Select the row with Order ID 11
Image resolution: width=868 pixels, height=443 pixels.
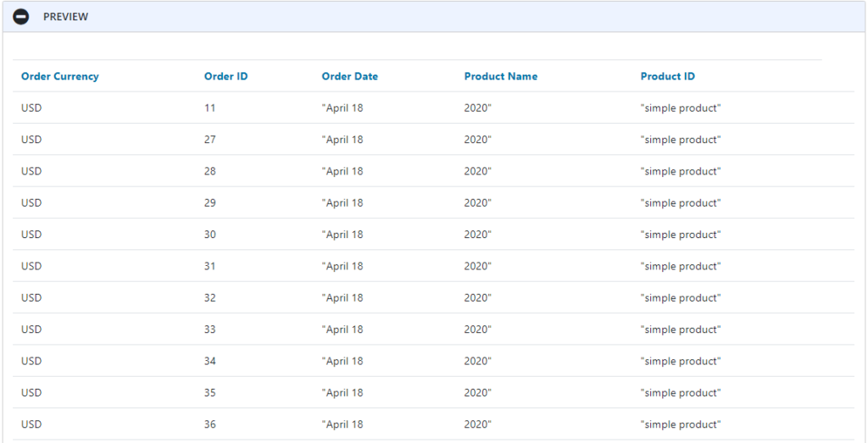coord(433,108)
